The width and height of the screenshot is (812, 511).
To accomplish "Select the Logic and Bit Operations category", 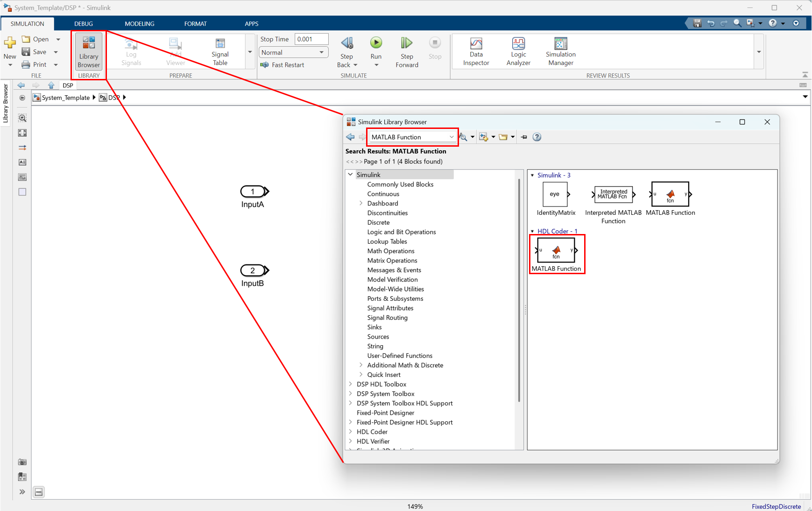I will click(401, 232).
